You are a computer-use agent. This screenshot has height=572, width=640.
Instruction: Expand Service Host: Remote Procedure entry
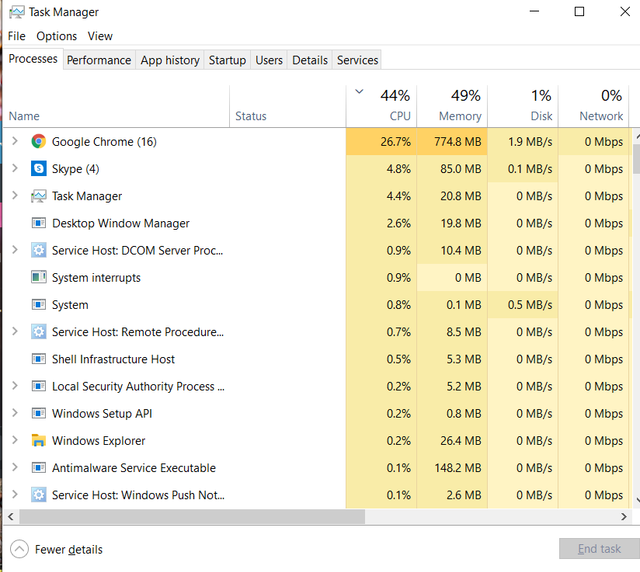click(x=15, y=332)
